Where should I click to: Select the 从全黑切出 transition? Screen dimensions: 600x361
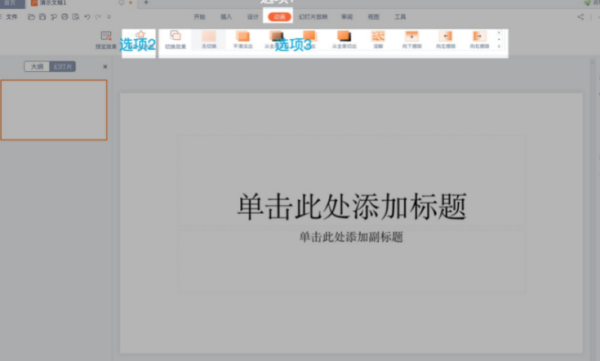tap(344, 40)
